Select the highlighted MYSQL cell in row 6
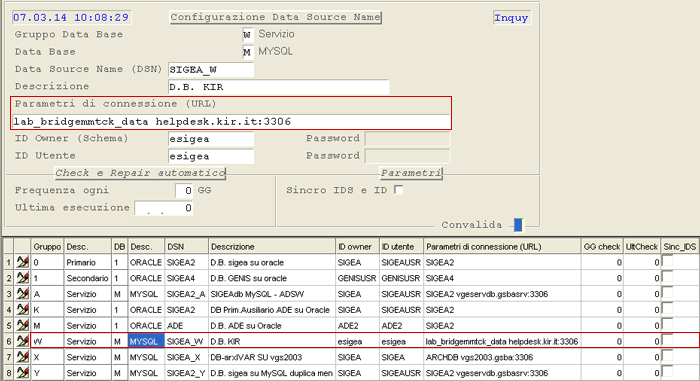Image resolution: width=700 pixels, height=381 pixels. click(x=146, y=341)
